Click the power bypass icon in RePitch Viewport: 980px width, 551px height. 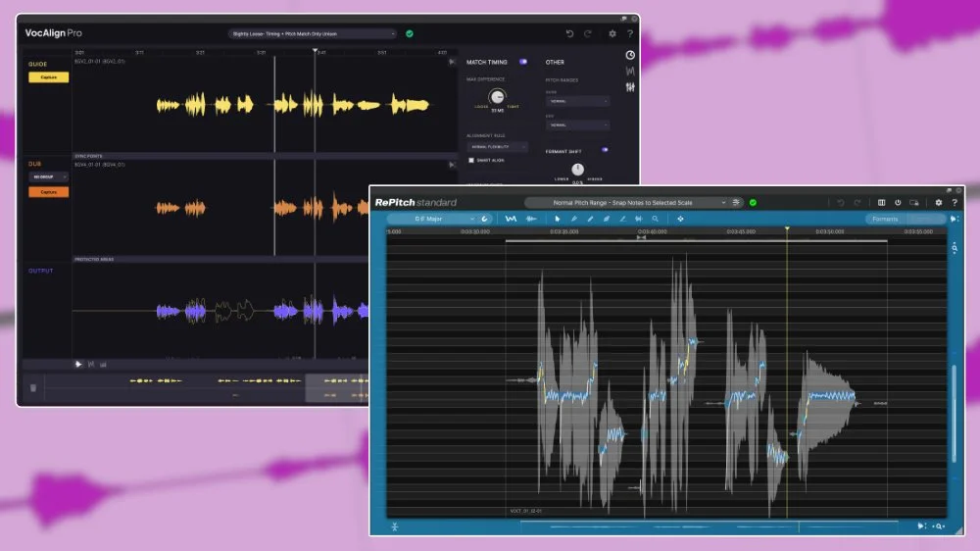coord(898,203)
